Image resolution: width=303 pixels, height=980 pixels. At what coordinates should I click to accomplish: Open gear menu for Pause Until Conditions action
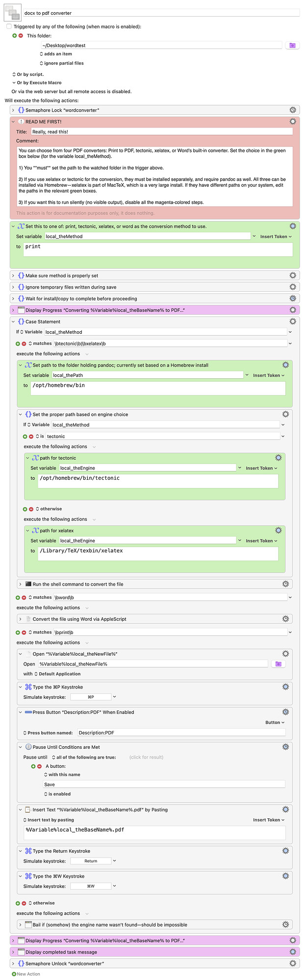click(285, 747)
